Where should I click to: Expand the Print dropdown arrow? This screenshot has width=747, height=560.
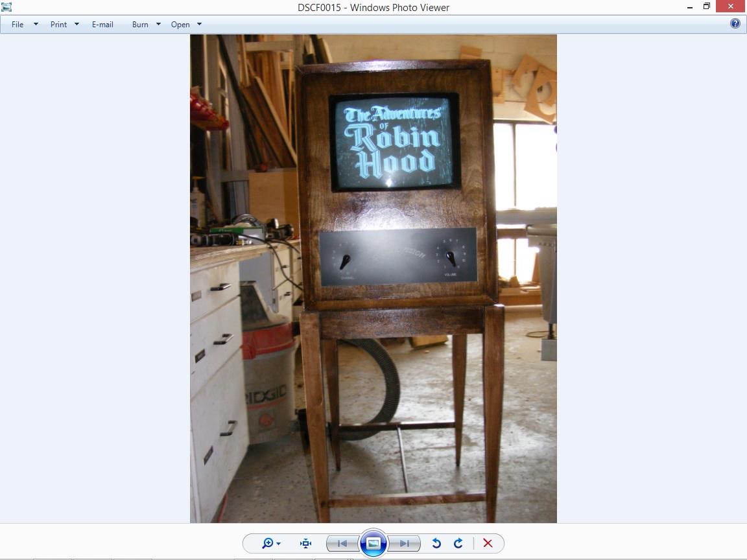pyautogui.click(x=77, y=24)
